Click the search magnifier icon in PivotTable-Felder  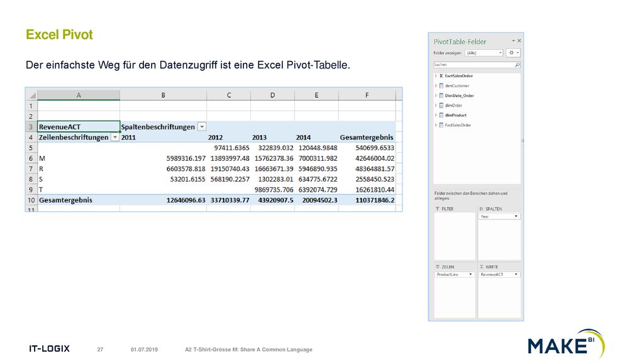[517, 65]
